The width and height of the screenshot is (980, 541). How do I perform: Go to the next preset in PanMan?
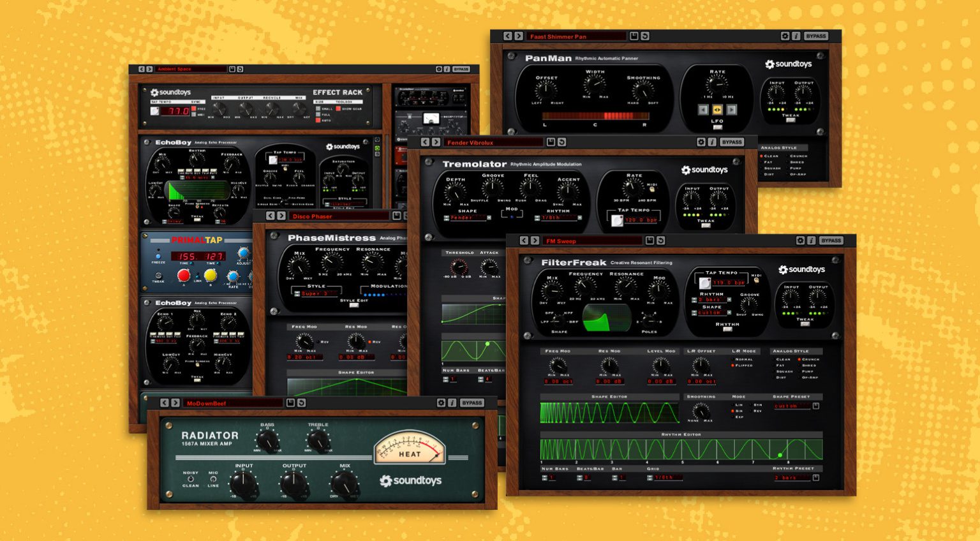pos(518,36)
